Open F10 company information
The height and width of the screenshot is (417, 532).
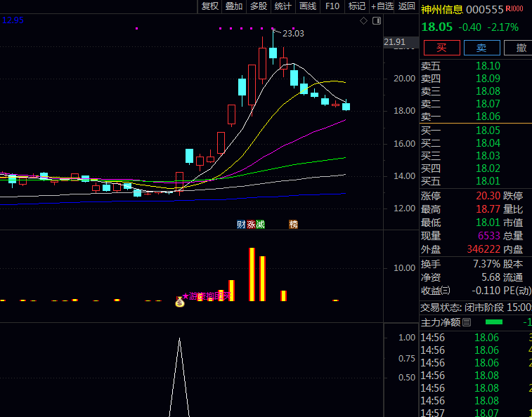tap(332, 6)
